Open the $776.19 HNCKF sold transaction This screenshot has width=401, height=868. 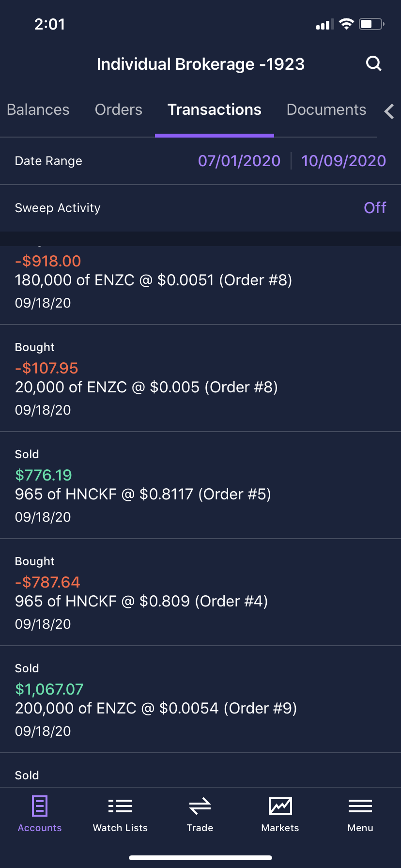click(x=200, y=485)
